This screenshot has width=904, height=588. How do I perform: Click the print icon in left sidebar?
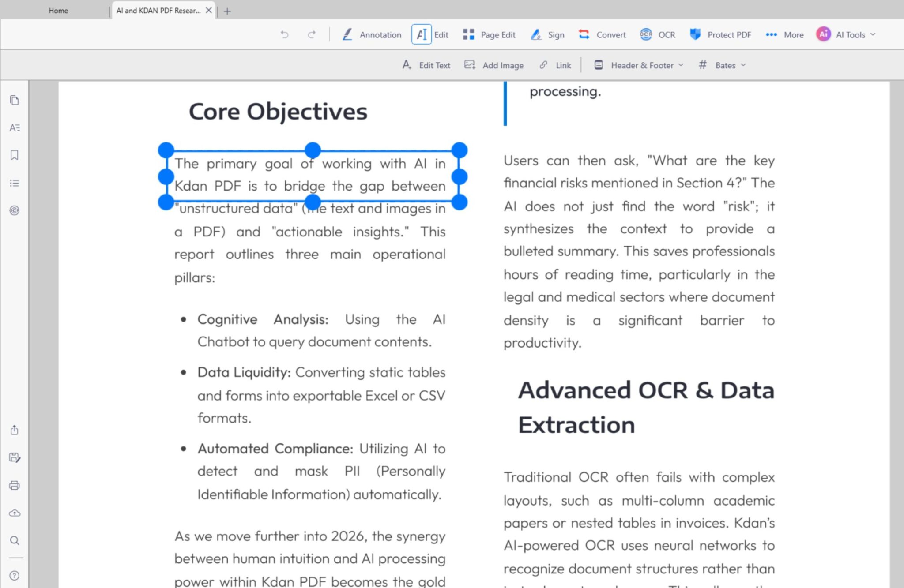[15, 486]
